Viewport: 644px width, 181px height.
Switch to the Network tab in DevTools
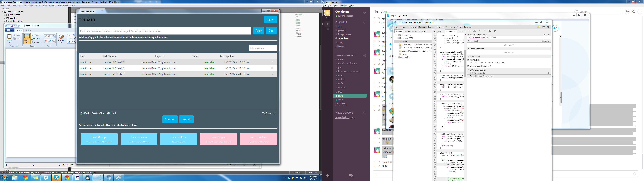point(414,27)
